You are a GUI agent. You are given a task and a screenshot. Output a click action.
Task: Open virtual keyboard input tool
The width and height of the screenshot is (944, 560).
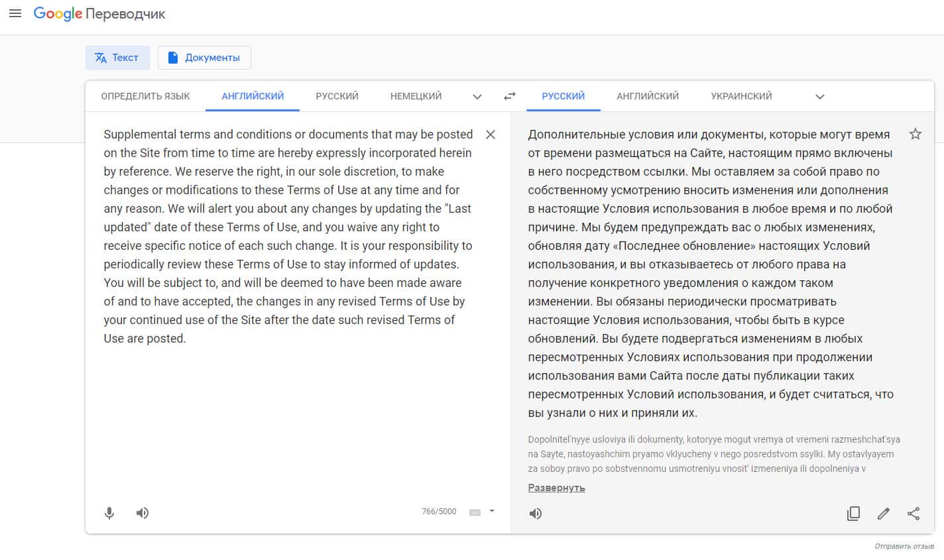[x=475, y=512]
